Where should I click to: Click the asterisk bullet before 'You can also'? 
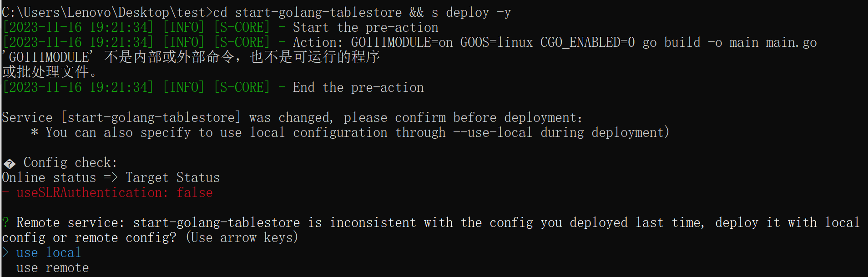coord(35,133)
